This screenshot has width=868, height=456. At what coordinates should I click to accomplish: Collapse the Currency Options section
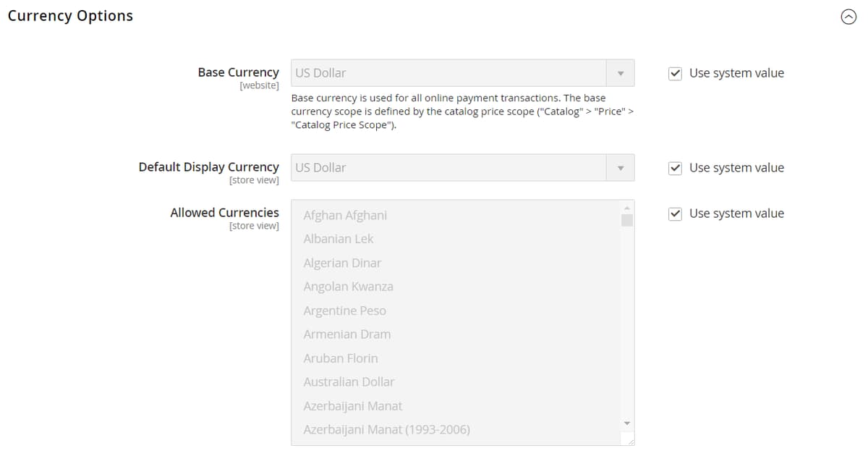point(848,16)
